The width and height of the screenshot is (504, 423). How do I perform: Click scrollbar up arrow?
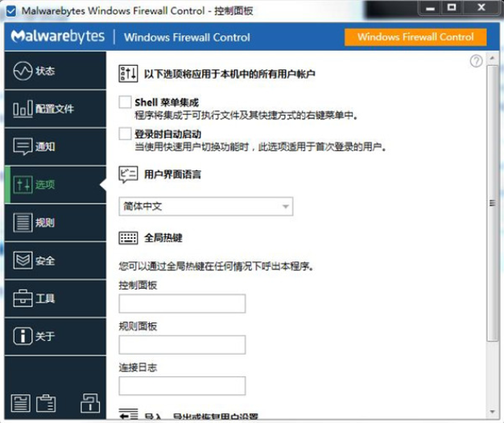[492, 59]
